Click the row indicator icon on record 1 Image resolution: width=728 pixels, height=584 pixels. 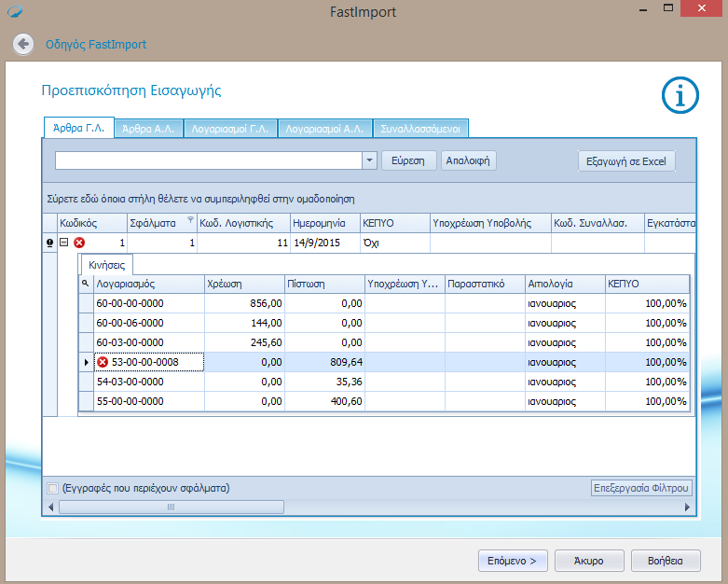tap(49, 243)
